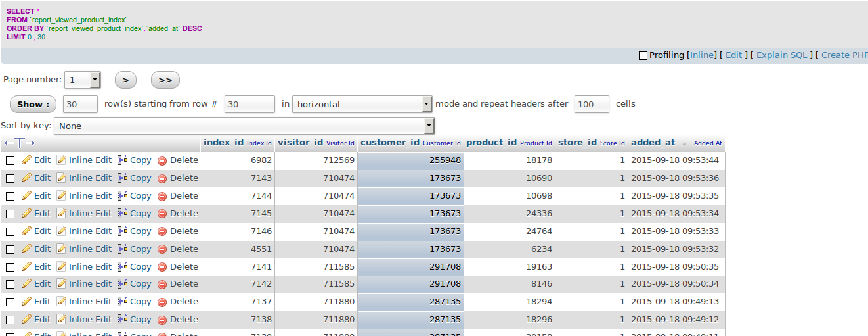Click the full texts toggle arrows icon

[x=20, y=143]
